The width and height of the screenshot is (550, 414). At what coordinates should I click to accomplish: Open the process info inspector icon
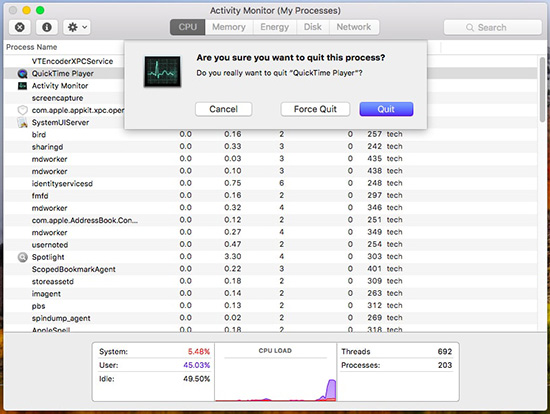47,27
